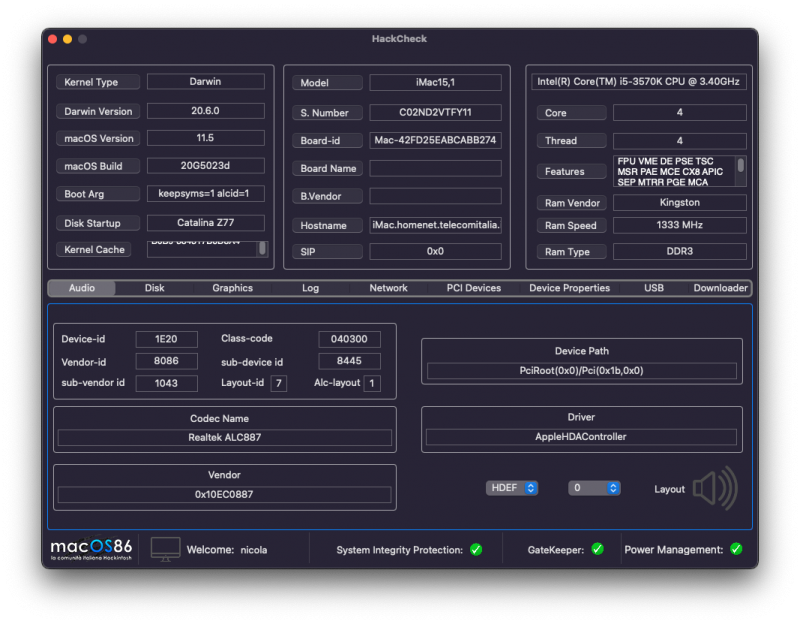Click the GateKeeper green checkmark
Image resolution: width=800 pixels, height=624 pixels.
point(597,549)
